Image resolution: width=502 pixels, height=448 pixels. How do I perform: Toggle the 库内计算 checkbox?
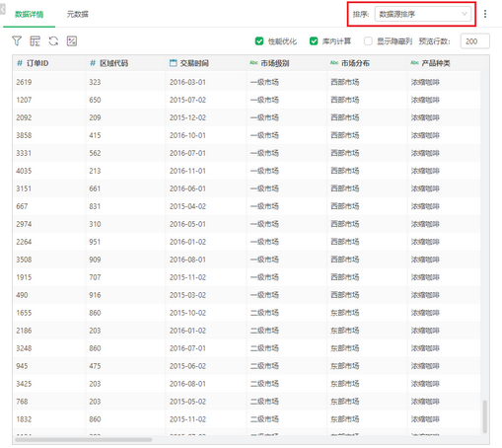pyautogui.click(x=314, y=41)
